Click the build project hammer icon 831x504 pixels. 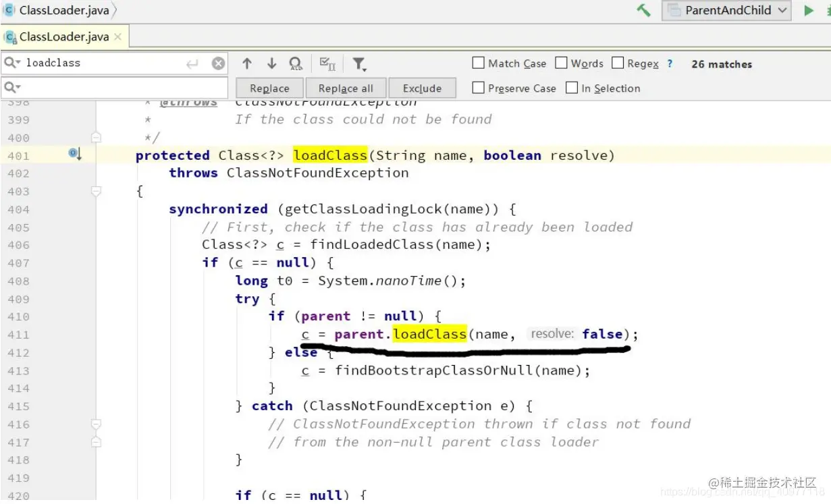[643, 10]
